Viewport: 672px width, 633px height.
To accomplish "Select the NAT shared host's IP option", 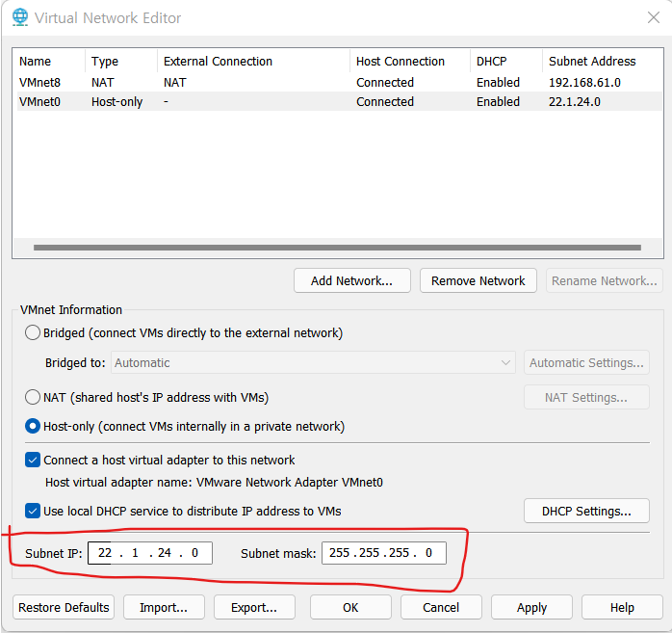I will [x=33, y=397].
